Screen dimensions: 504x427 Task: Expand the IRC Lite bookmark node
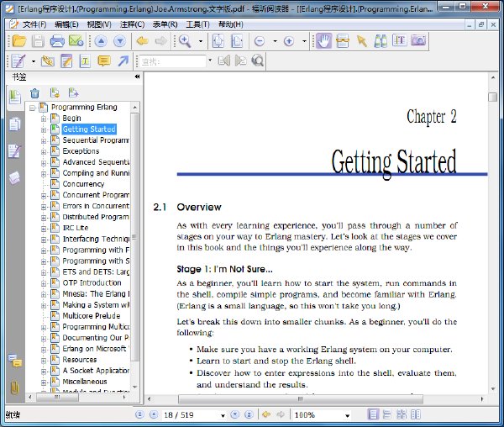pyautogui.click(x=44, y=229)
